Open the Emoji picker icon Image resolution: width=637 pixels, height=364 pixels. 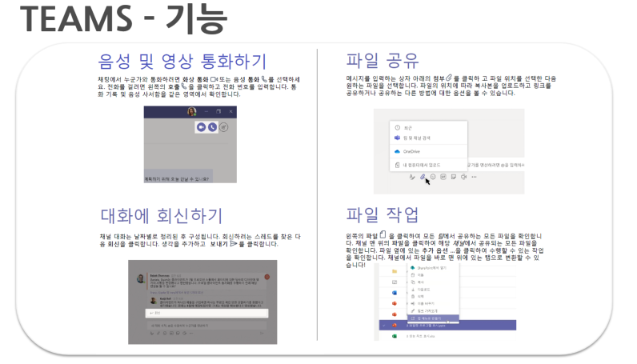pyautogui.click(x=433, y=177)
